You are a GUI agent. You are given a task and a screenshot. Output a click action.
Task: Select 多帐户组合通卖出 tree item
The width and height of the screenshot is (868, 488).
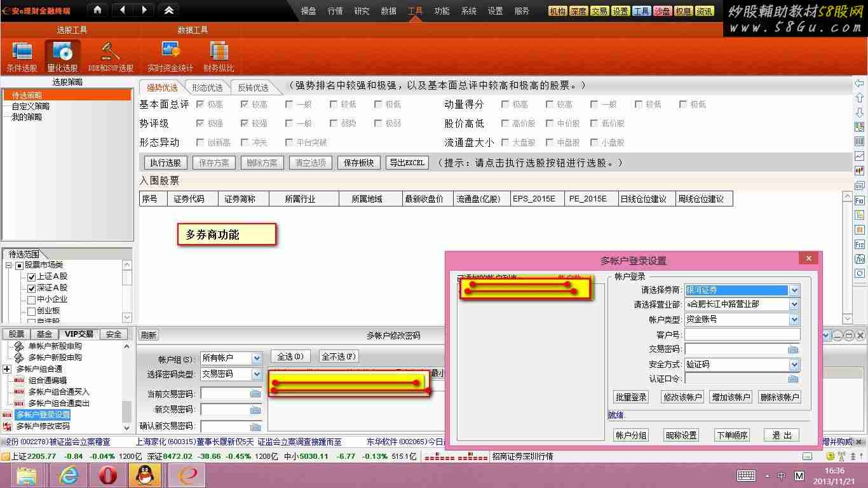(x=59, y=403)
